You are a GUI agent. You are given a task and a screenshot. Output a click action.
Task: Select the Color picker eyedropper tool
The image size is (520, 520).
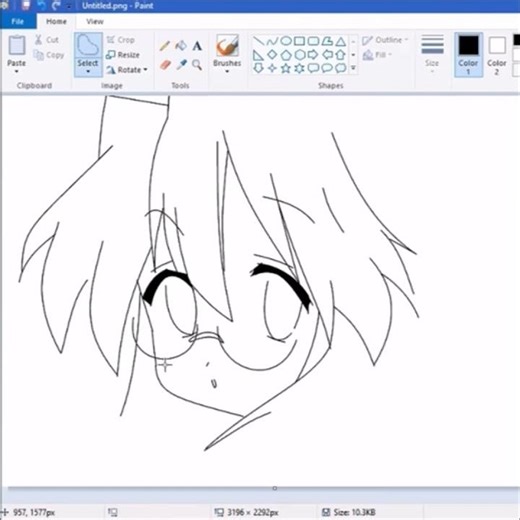pyautogui.click(x=181, y=65)
